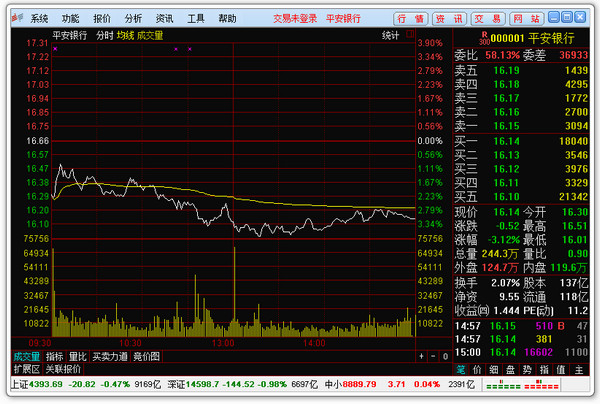Click the yellow 均线 legend label

(x=126, y=36)
